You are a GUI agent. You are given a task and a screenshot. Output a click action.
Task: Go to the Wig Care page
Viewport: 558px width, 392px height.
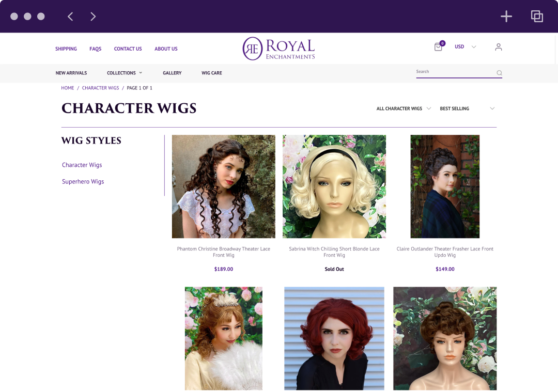pos(212,73)
